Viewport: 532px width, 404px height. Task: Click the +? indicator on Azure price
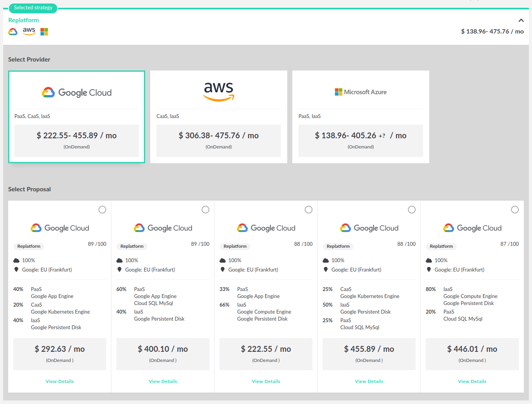[382, 136]
